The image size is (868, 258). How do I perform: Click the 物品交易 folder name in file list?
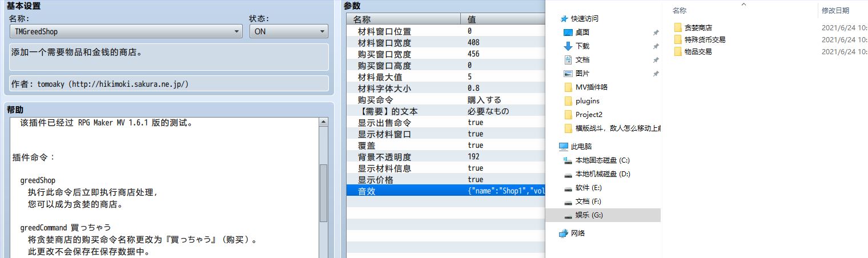698,51
